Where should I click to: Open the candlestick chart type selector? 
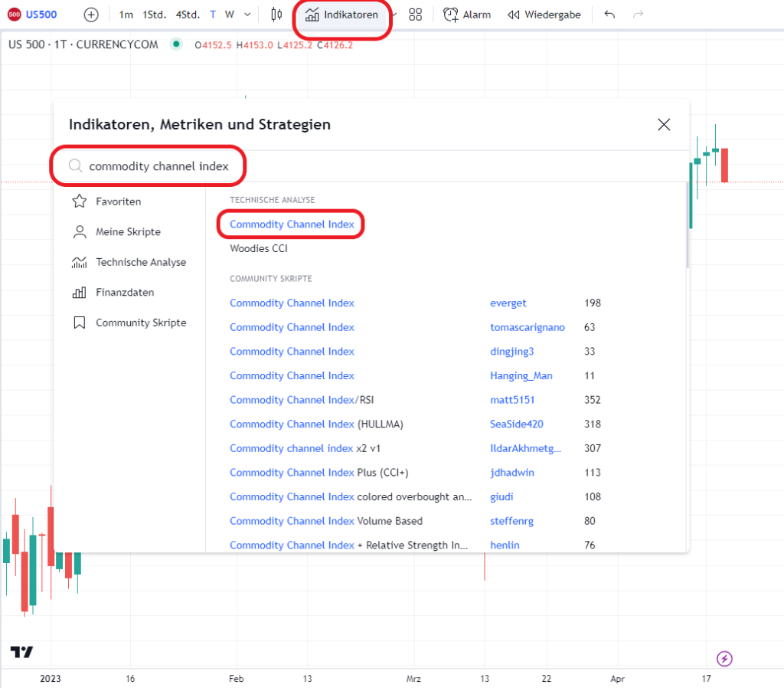click(x=276, y=15)
